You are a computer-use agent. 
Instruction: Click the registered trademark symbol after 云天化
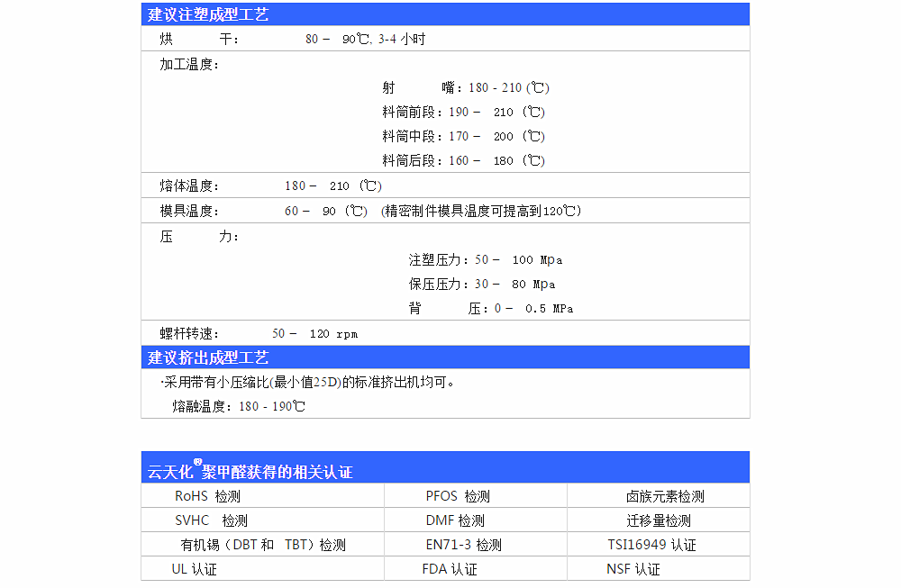197,462
